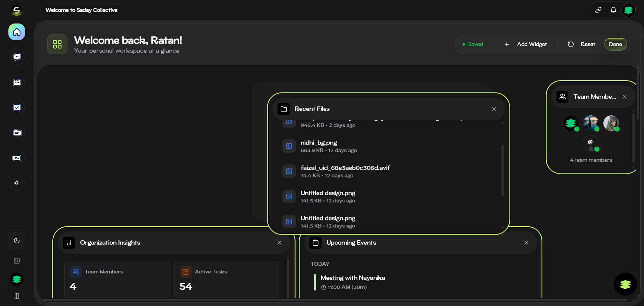644x306 pixels.
Task: Click third team member avatar photo
Action: [611, 123]
